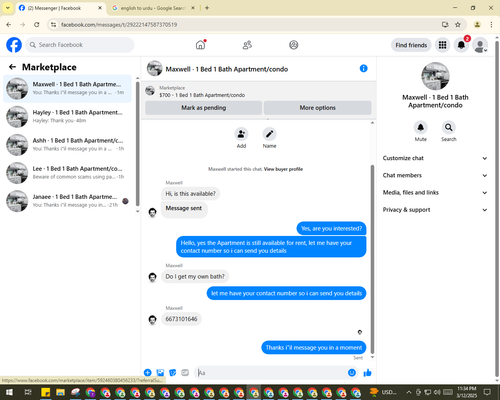The image size is (500, 400).
Task: Choose a sticker in composer
Action: coord(173,373)
